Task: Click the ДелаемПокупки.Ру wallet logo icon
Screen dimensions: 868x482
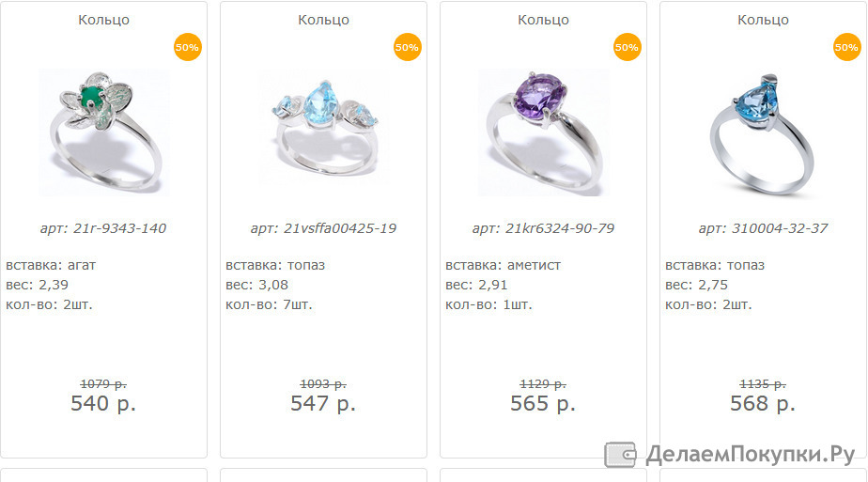Action: pyautogui.click(x=621, y=455)
